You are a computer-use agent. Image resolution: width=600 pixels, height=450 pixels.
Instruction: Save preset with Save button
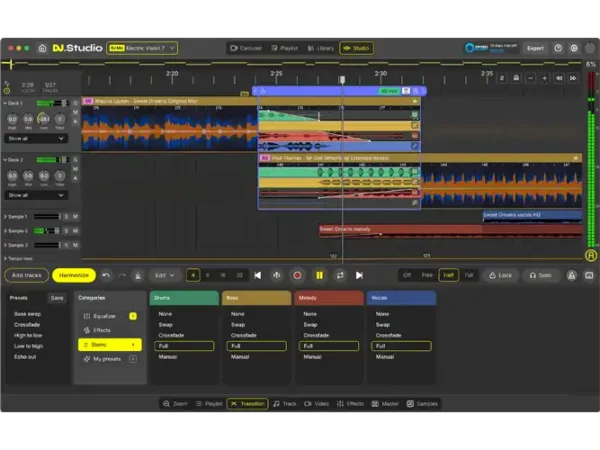pyautogui.click(x=57, y=298)
